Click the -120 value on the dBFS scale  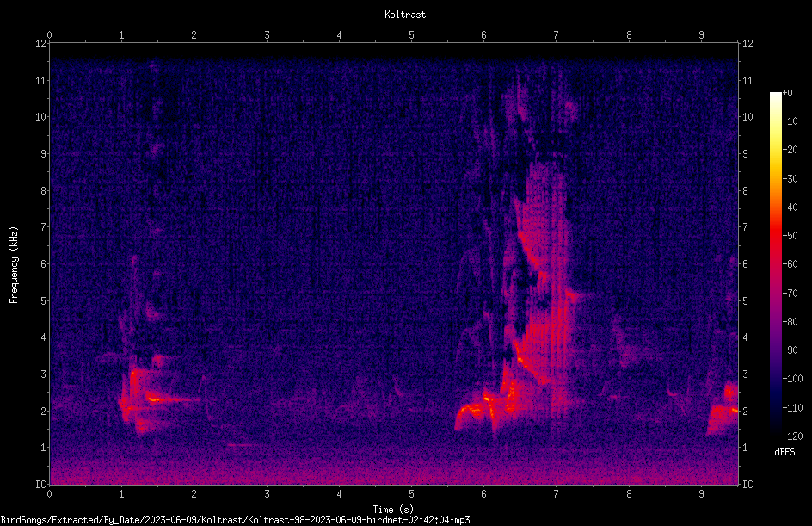(793, 436)
